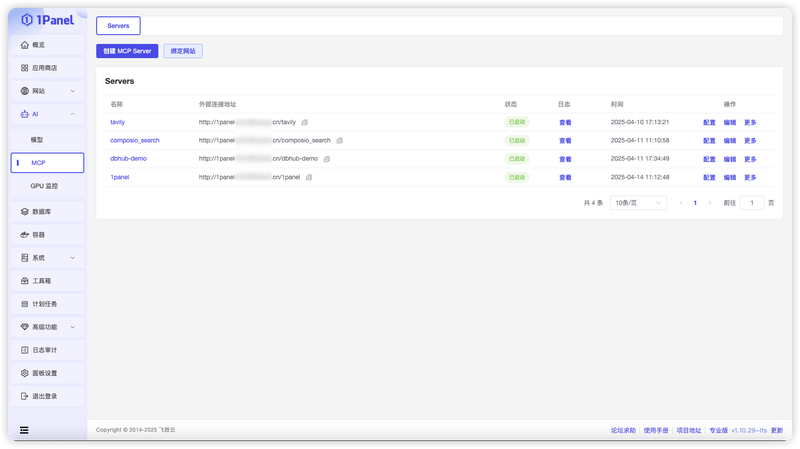Expand the website menu in the sidebar
This screenshot has width=800, height=449.
[x=47, y=91]
